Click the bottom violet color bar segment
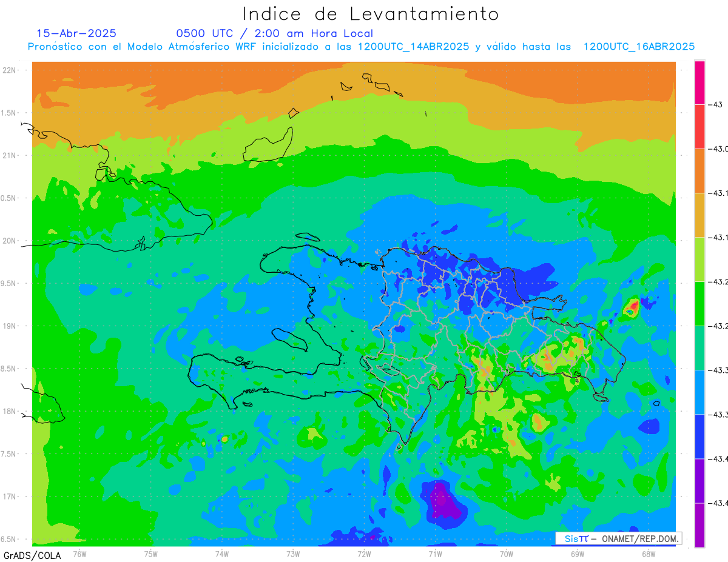This screenshot has height=562, width=728. click(x=699, y=525)
